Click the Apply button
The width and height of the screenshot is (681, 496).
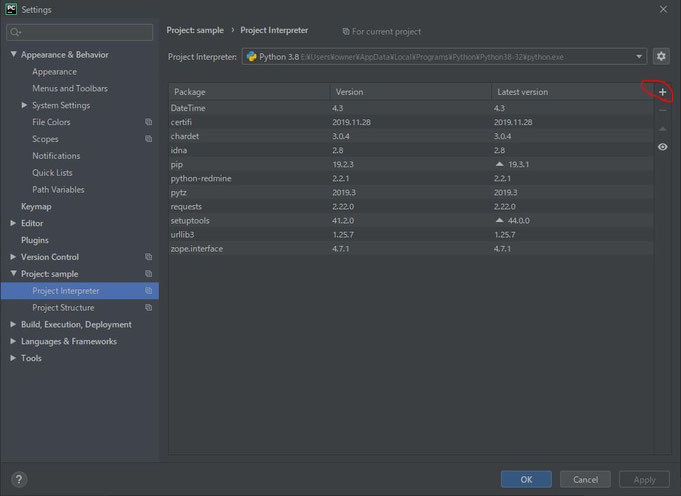click(644, 479)
